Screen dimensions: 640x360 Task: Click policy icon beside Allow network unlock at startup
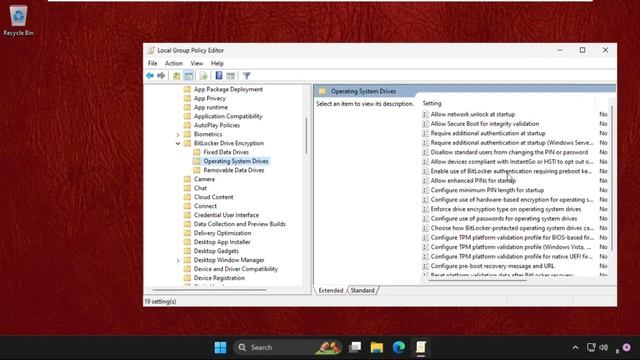[425, 114]
